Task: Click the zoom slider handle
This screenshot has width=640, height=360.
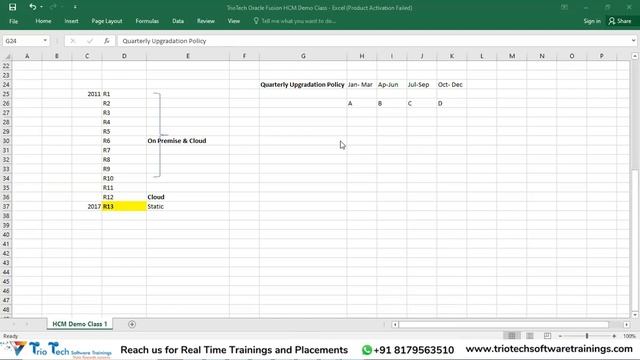Action: pyautogui.click(x=587, y=336)
